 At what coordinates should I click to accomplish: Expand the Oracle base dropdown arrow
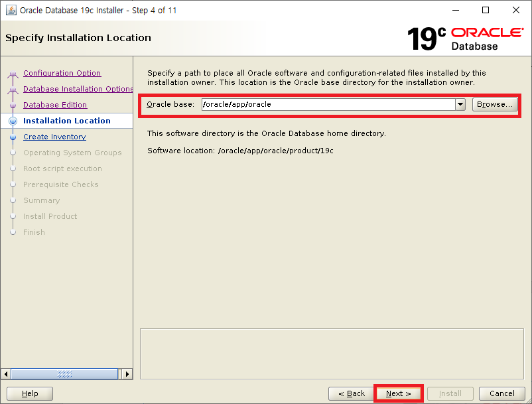tap(460, 104)
